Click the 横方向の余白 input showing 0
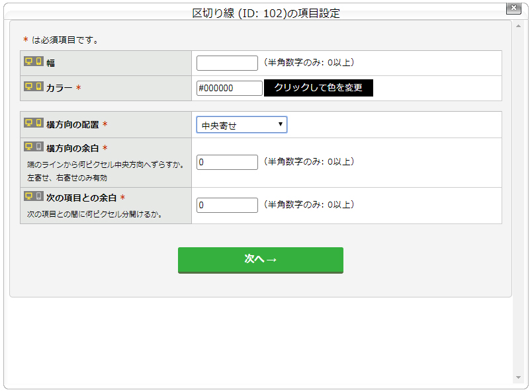532x392 pixels. tap(227, 162)
